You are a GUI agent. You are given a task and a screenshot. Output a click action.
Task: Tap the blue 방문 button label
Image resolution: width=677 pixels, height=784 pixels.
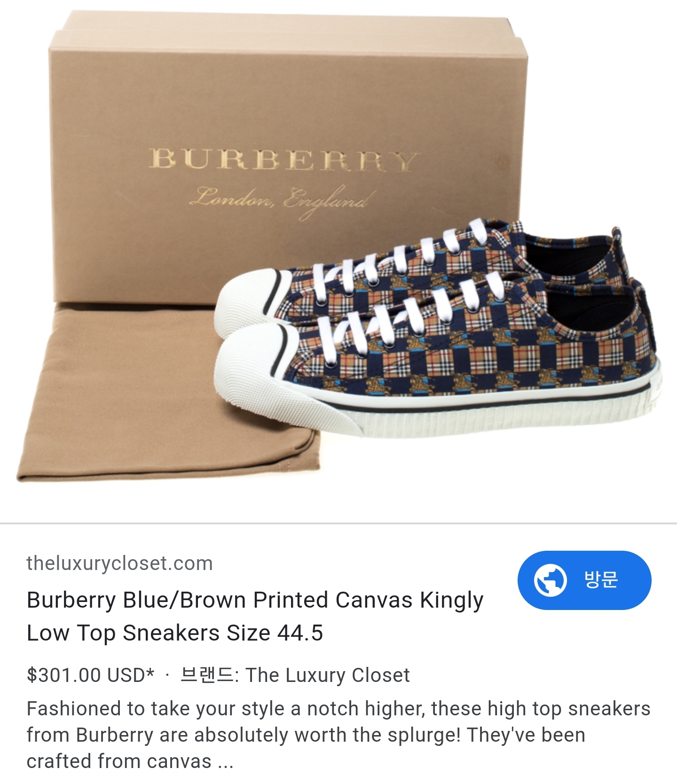click(x=601, y=579)
